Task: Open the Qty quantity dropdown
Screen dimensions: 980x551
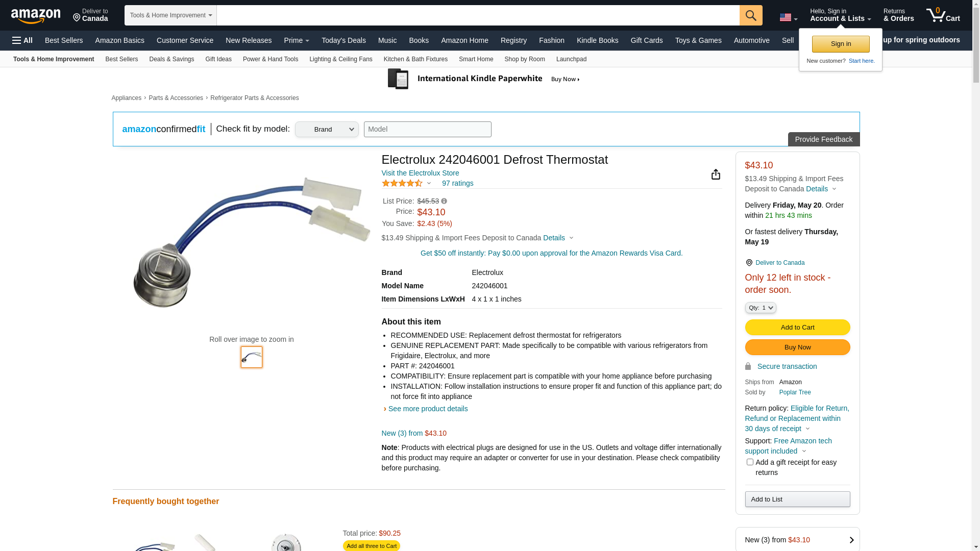Action: 761,308
